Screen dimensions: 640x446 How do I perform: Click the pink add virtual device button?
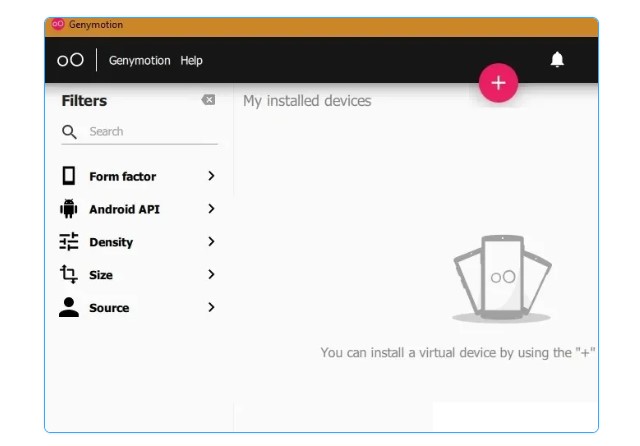point(498,83)
